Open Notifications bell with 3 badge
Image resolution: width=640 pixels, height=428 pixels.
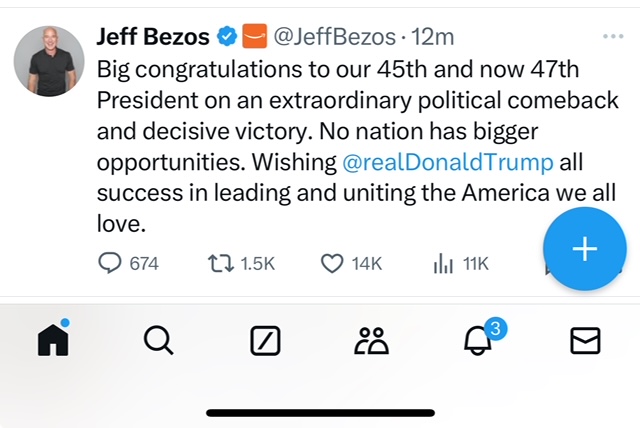[477, 341]
